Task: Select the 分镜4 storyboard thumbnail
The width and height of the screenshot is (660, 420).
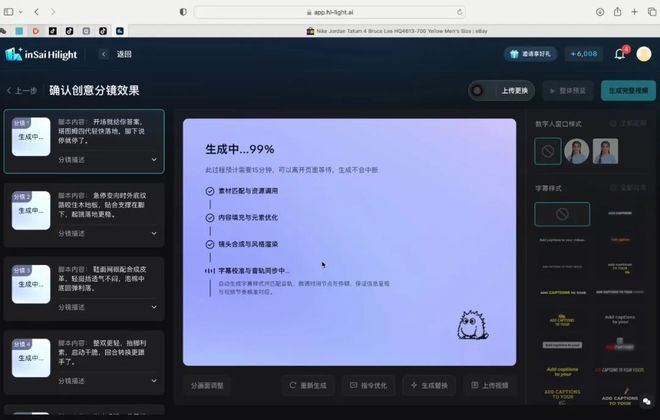Action: (31, 358)
